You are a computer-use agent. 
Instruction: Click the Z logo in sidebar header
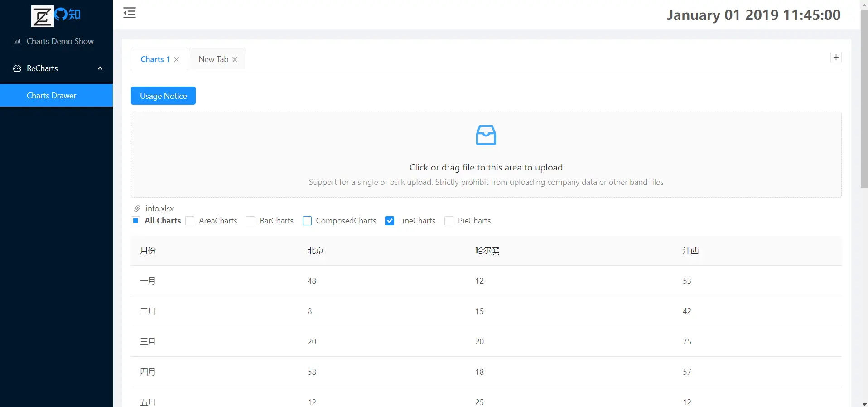[x=42, y=16]
